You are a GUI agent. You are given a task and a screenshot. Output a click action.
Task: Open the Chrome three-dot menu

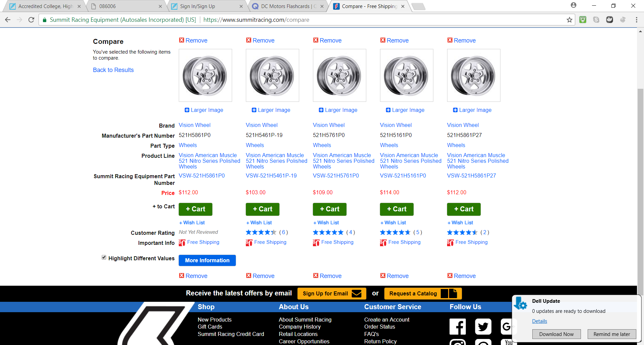(x=636, y=20)
